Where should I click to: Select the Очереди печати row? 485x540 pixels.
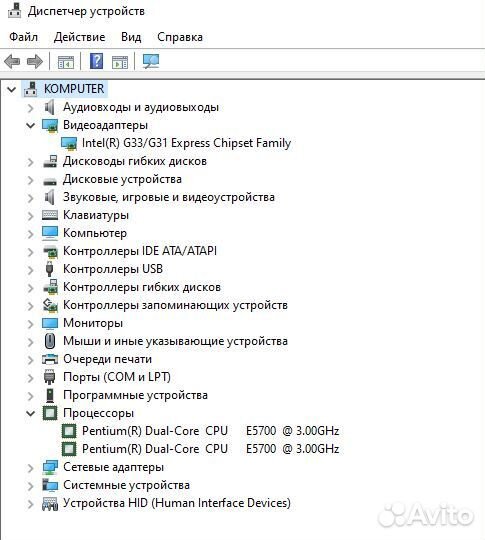click(x=107, y=359)
